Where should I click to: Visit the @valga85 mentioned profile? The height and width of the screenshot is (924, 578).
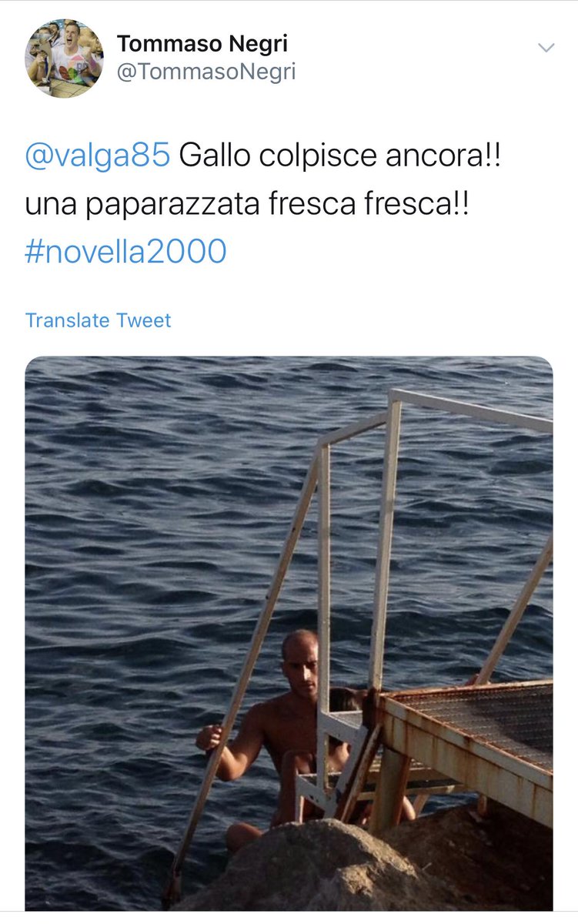click(98, 156)
